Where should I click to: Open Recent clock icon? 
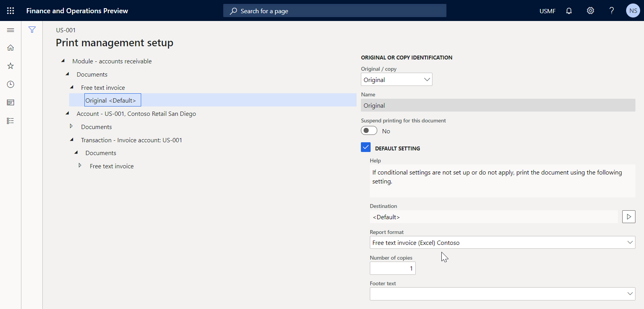(x=10, y=84)
